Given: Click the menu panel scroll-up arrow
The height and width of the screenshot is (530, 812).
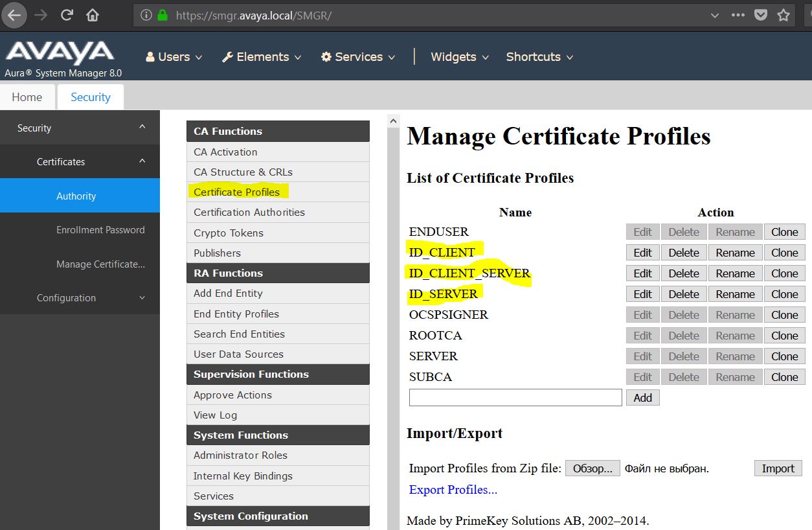Looking at the screenshot, I should [x=393, y=121].
